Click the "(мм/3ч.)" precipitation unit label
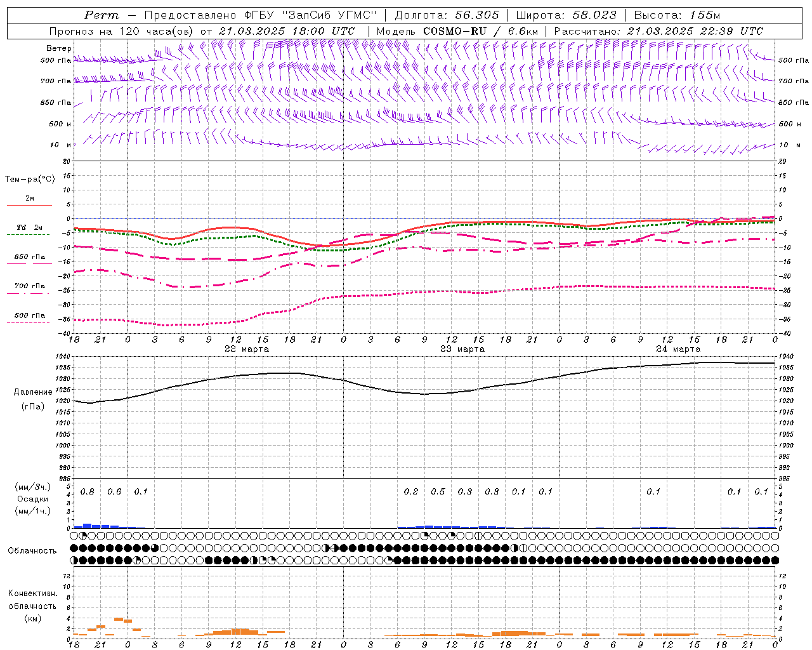The width and height of the screenshot is (812, 650). [x=33, y=487]
